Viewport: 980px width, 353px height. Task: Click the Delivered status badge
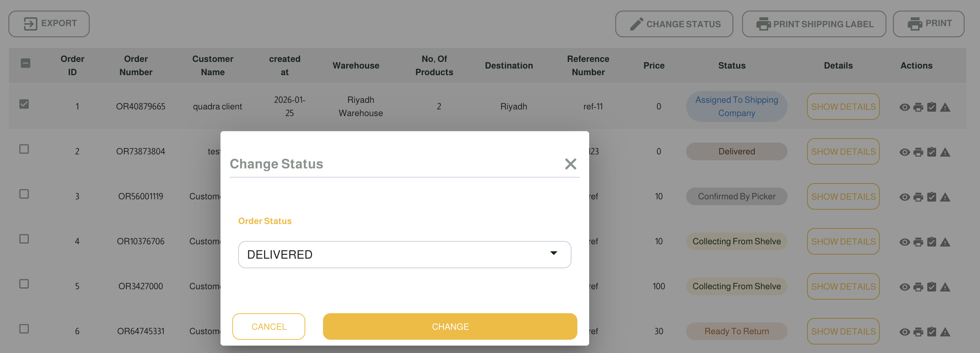(737, 151)
